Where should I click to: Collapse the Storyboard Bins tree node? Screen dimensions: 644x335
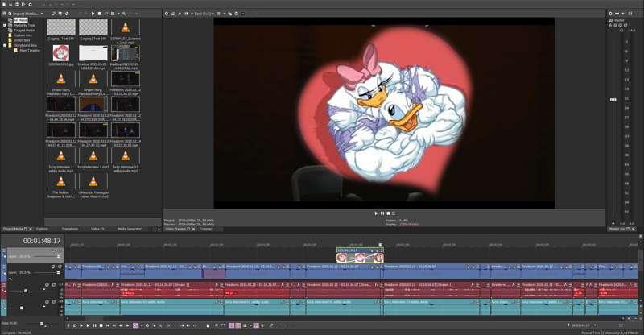coord(5,45)
